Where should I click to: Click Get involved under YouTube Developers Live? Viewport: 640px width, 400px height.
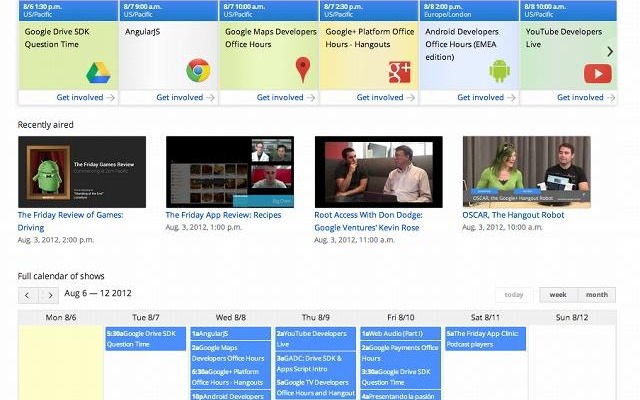(x=586, y=98)
